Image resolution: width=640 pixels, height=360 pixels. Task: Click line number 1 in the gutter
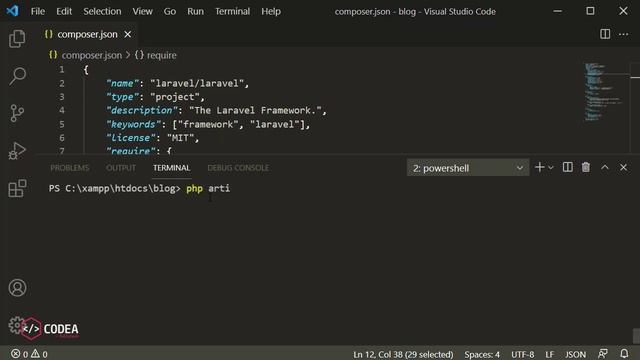[x=62, y=70]
